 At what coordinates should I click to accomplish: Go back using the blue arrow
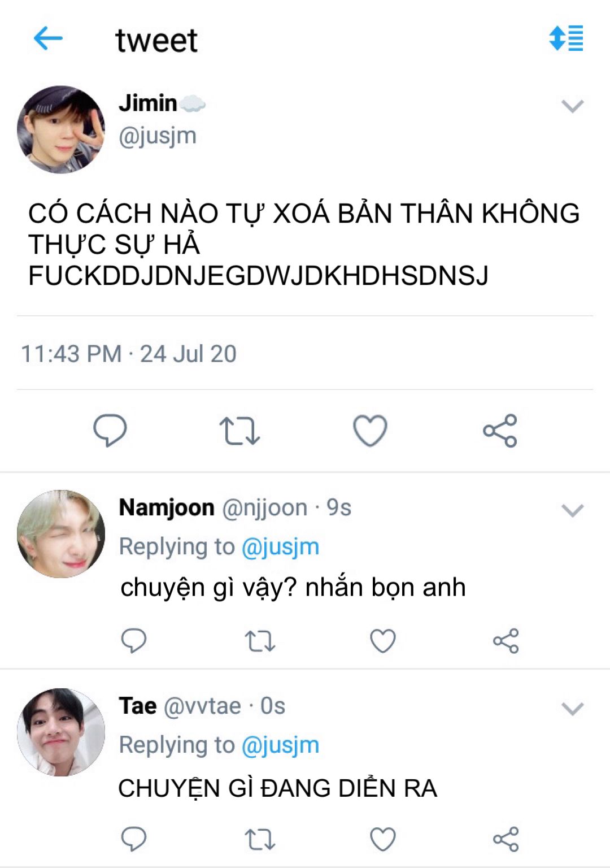pyautogui.click(x=48, y=39)
